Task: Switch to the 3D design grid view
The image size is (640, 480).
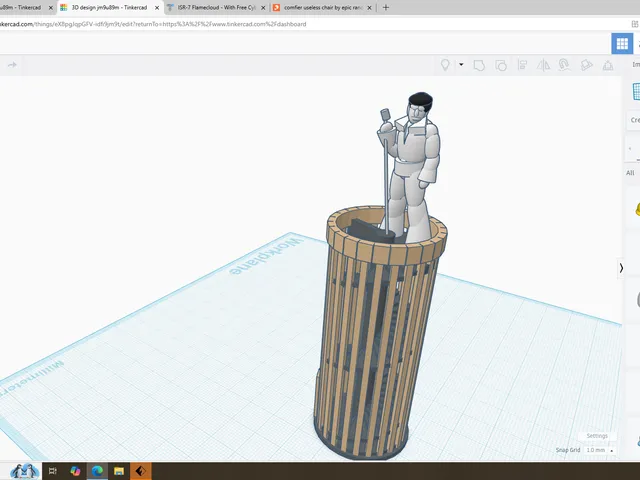Action: click(x=622, y=44)
